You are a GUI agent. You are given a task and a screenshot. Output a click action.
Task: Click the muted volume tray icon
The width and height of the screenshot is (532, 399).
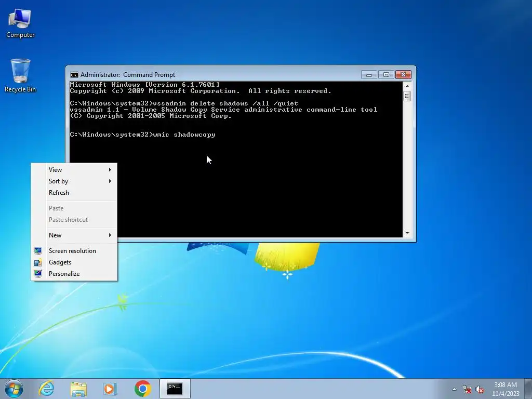pyautogui.click(x=480, y=389)
